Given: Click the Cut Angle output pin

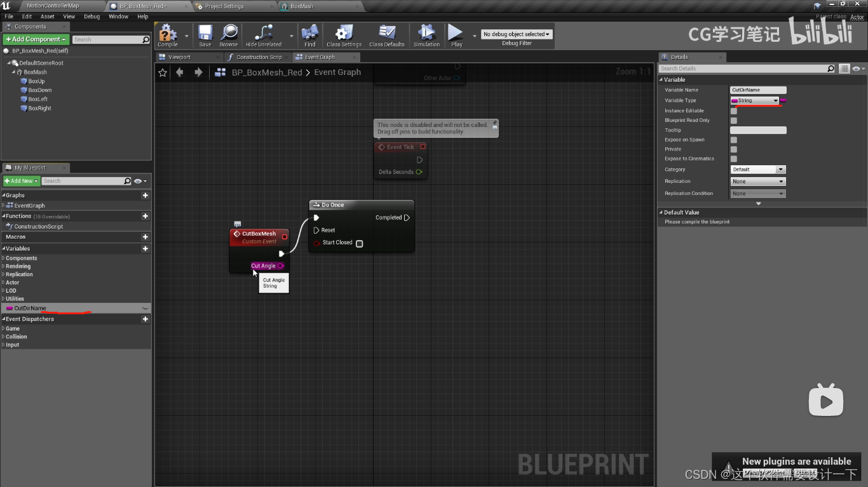Looking at the screenshot, I should coord(280,266).
